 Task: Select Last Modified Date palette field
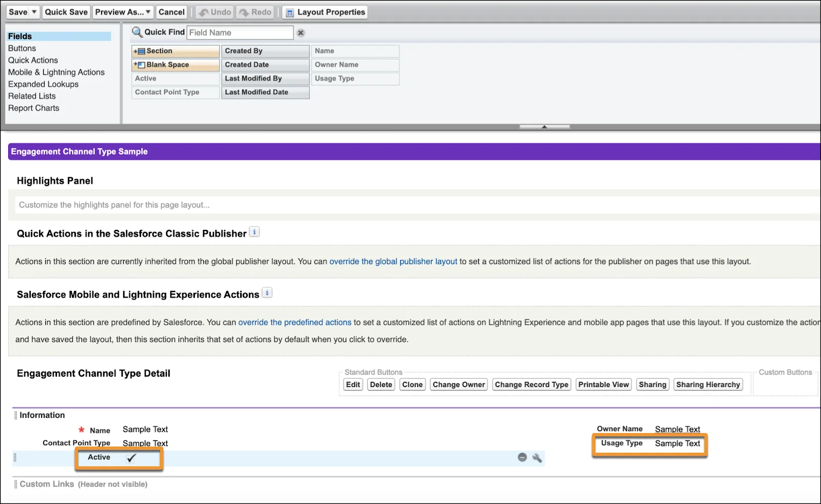[x=265, y=92]
